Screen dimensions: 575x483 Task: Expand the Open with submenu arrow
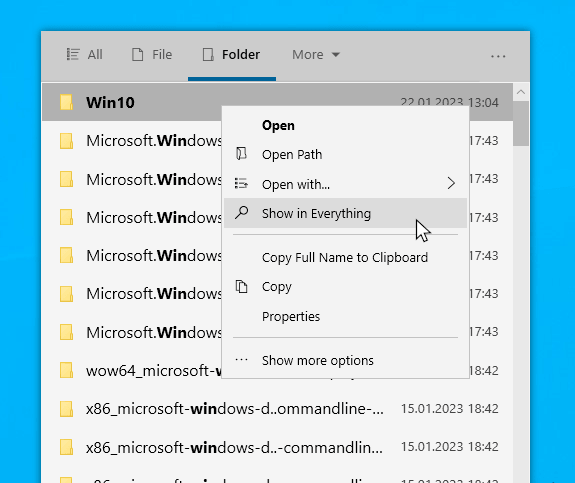coord(451,183)
